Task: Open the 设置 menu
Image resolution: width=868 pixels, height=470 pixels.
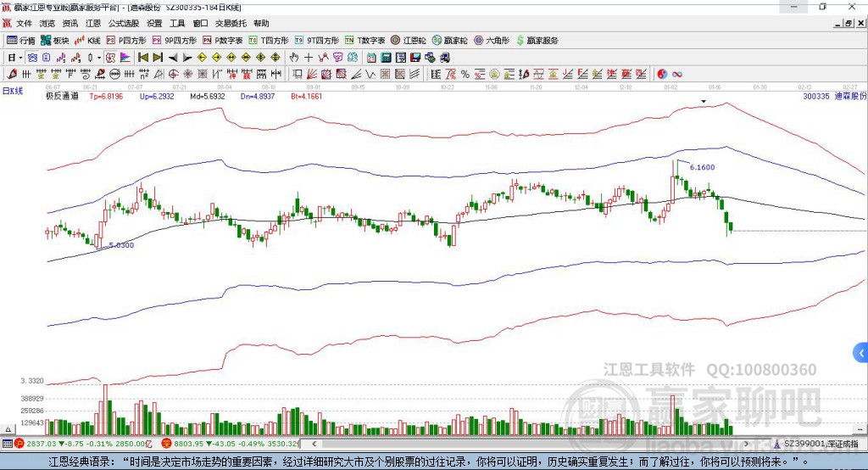Action: (154, 23)
